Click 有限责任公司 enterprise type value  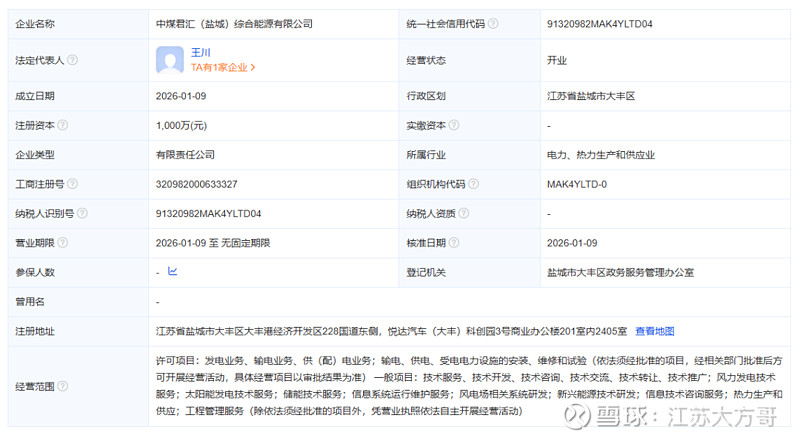(185, 155)
